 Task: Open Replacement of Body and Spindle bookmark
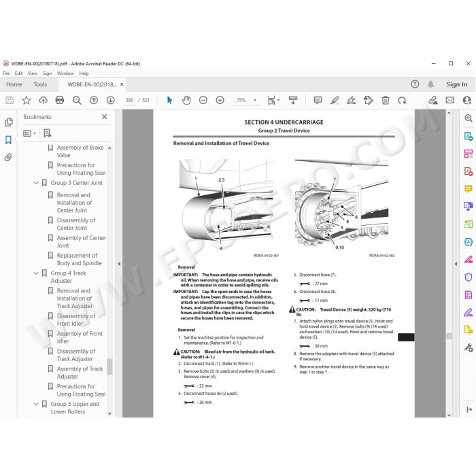(x=80, y=259)
